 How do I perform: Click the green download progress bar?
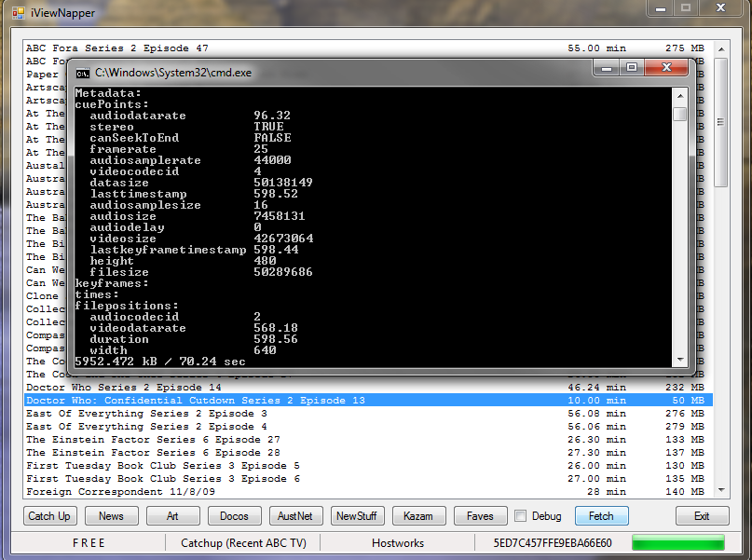point(678,542)
